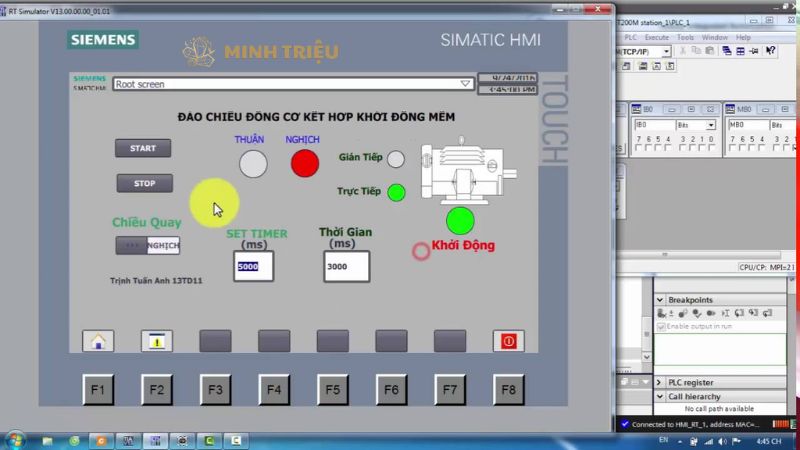Click the Windows Start orb
This screenshot has height=450, width=800.
pyautogui.click(x=16, y=440)
